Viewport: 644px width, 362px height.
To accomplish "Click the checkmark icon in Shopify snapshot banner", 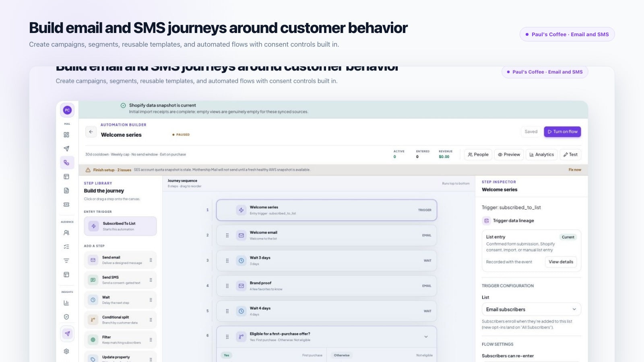I will (123, 105).
